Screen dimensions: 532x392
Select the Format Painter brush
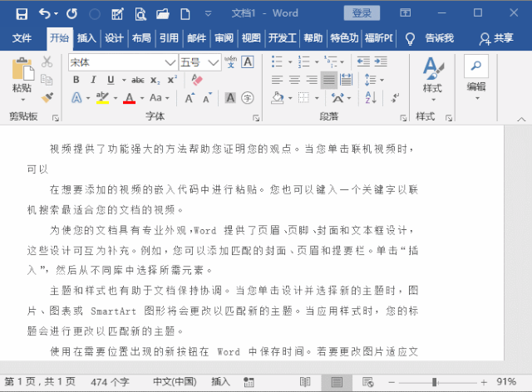pos(47,98)
